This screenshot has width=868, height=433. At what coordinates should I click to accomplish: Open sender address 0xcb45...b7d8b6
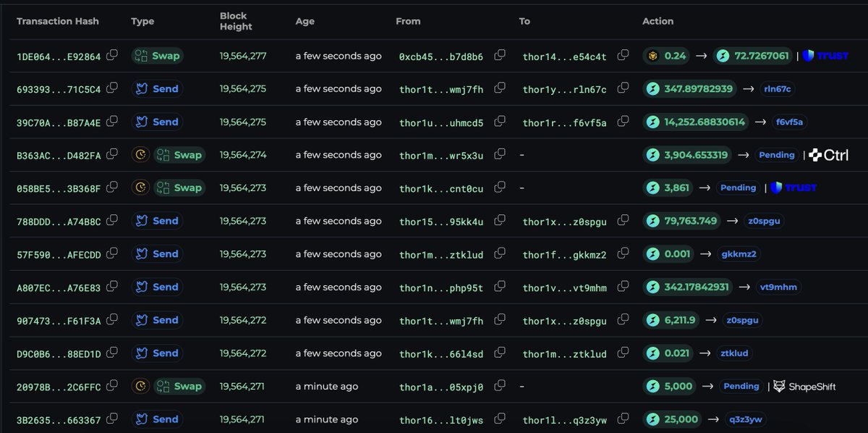(441, 56)
